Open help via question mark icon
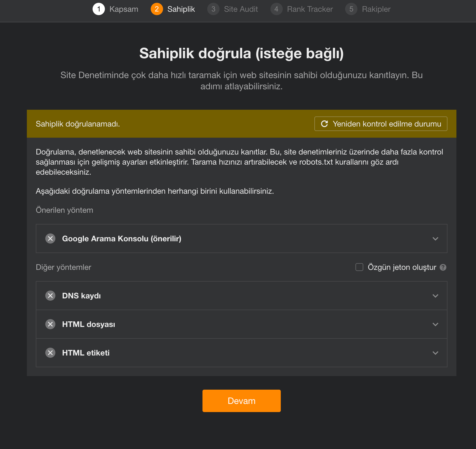 coord(443,267)
